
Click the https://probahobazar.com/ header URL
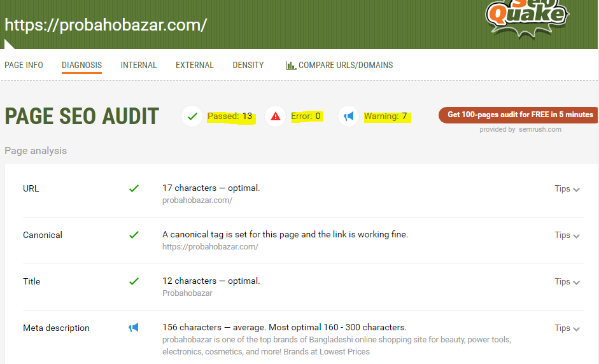click(106, 25)
